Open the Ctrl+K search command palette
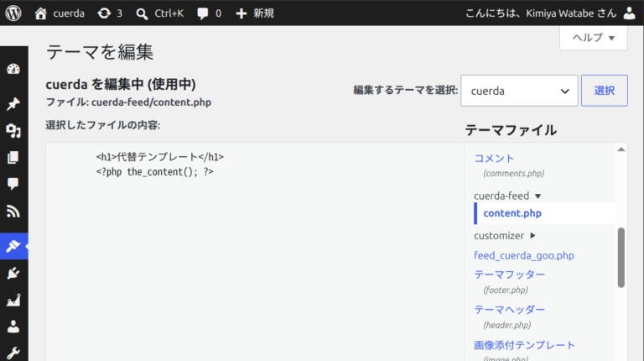Viewport: 644px width, 361px height. 160,13
